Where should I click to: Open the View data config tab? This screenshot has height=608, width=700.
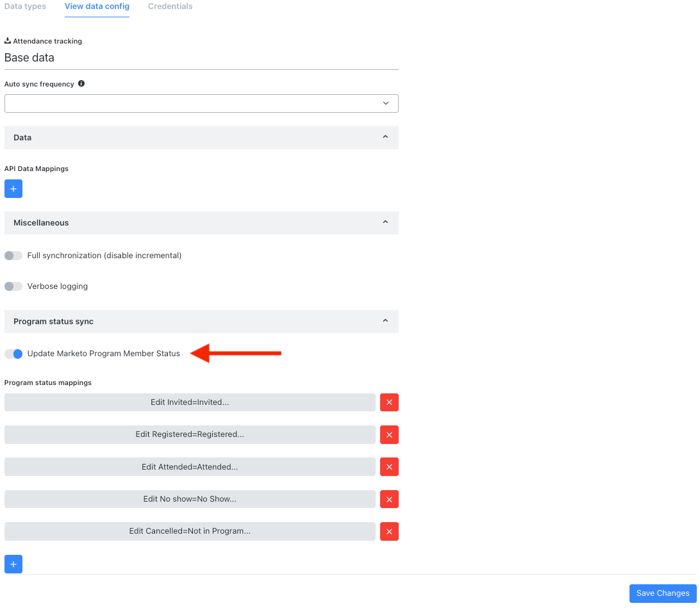tap(97, 6)
